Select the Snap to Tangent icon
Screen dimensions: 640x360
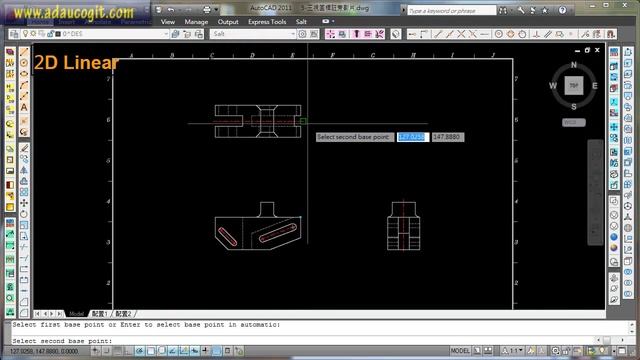pos(522,34)
